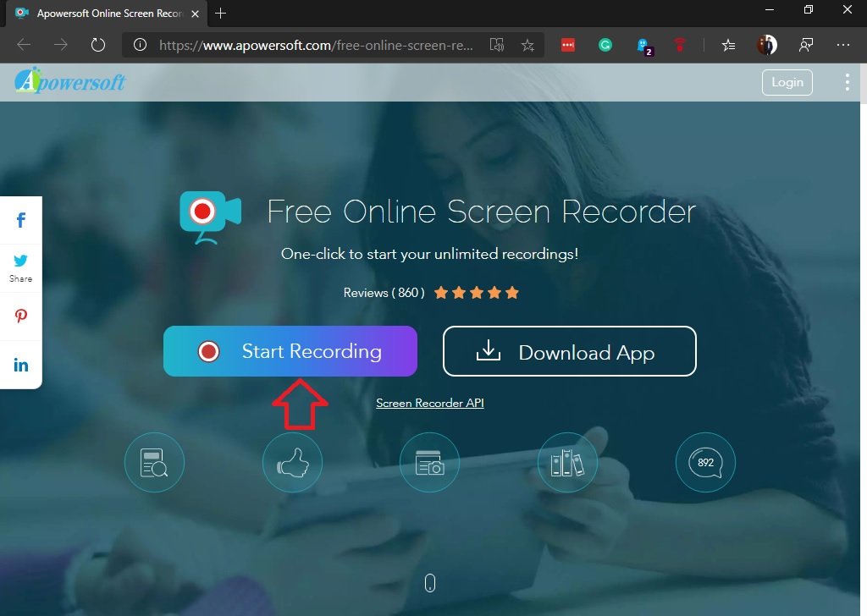867x616 pixels.
Task: Click the books library circle icon
Action: point(567,462)
